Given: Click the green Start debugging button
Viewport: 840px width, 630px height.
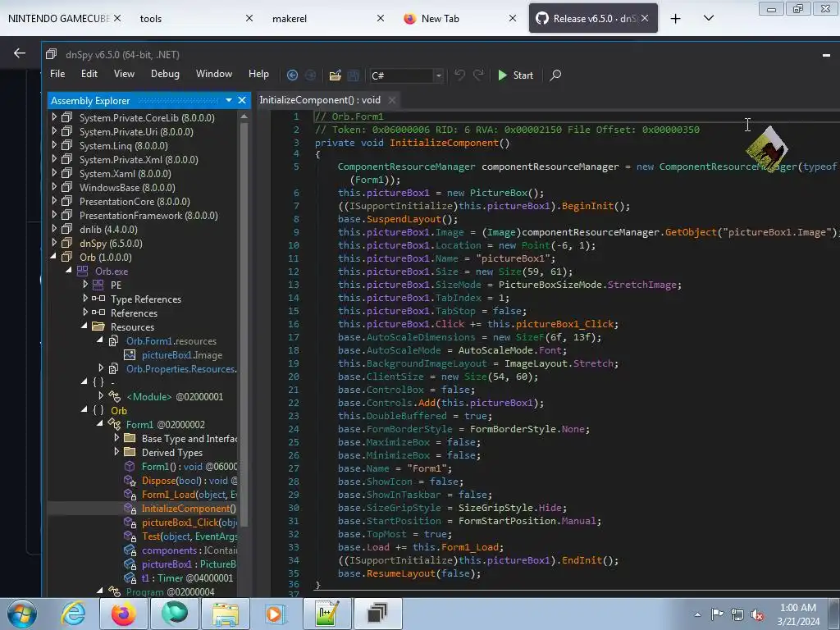Looking at the screenshot, I should click(515, 75).
